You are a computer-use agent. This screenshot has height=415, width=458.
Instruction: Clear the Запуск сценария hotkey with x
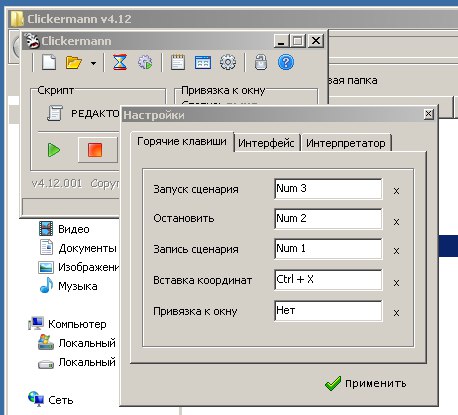(x=396, y=191)
